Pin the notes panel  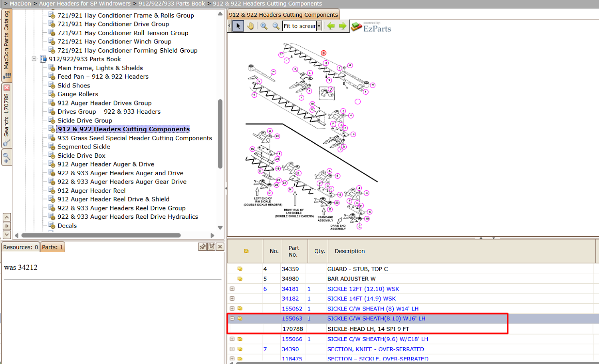tap(202, 247)
